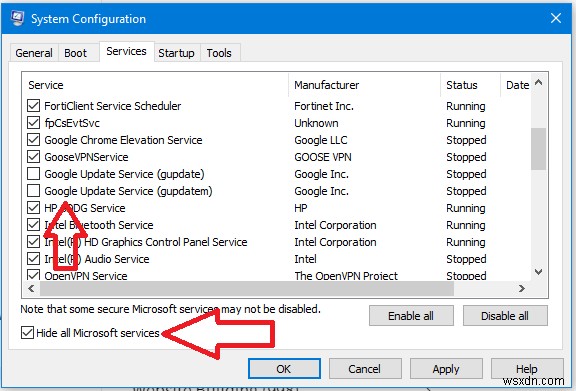Click the horizontal scrollbar right arrow
Viewport: 576px width, 391px height.
pos(522,288)
